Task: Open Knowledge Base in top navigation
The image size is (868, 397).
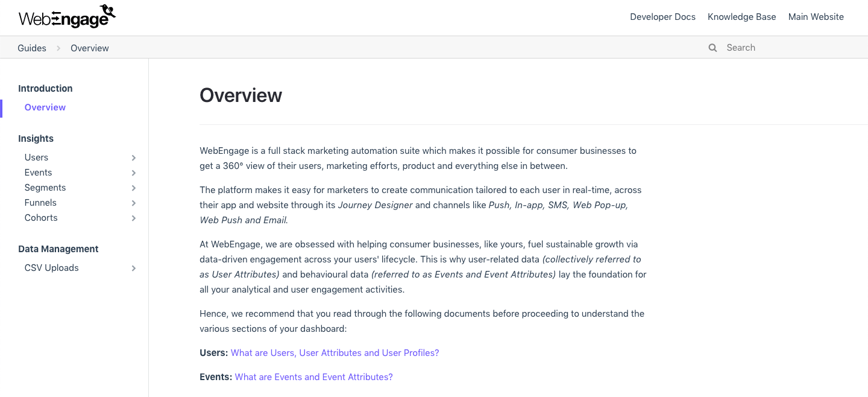Action: 741,17
